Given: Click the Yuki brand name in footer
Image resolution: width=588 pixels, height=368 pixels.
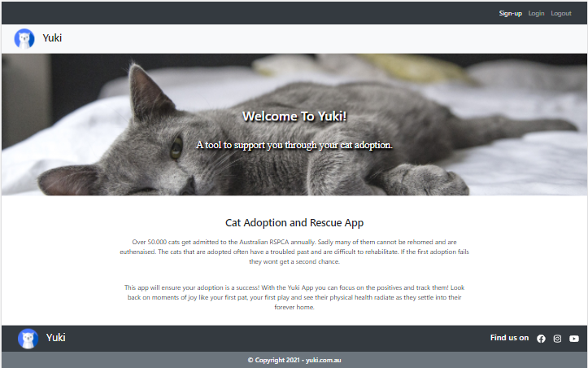Looking at the screenshot, I should (56, 338).
